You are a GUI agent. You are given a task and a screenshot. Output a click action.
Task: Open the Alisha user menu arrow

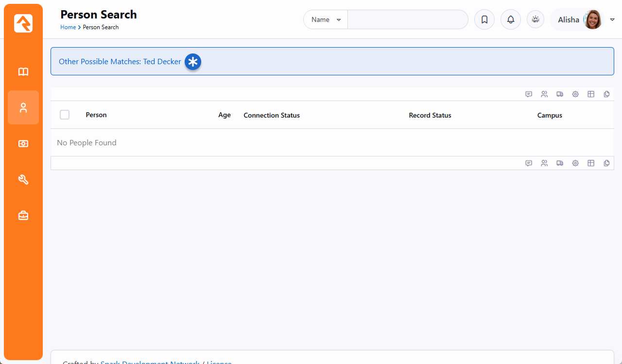point(612,19)
